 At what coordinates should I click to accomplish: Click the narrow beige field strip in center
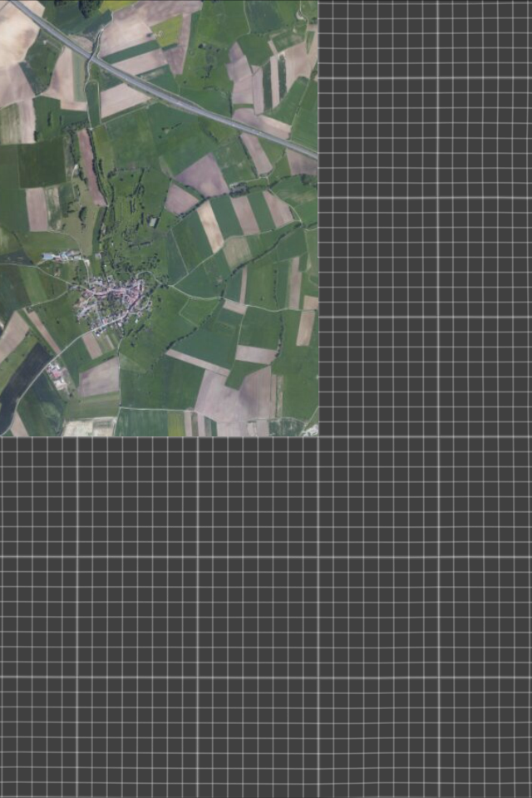click(210, 226)
